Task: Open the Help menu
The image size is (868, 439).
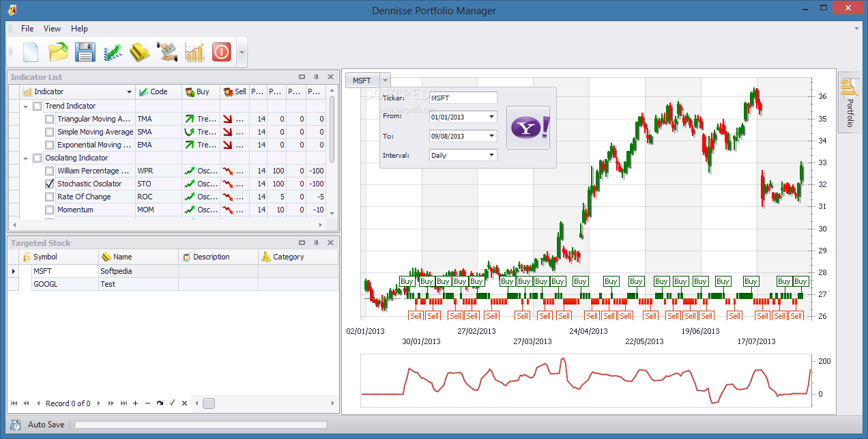Action: 80,29
